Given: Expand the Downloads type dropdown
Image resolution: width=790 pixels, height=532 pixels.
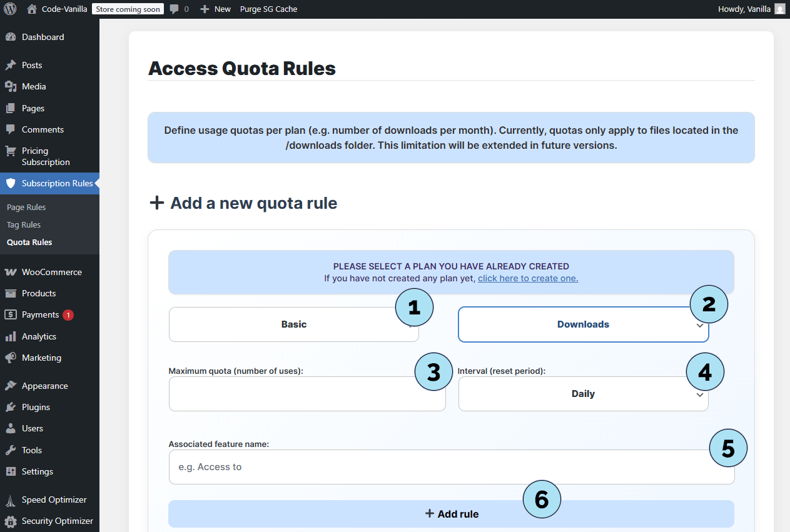Looking at the screenshot, I should (x=583, y=324).
